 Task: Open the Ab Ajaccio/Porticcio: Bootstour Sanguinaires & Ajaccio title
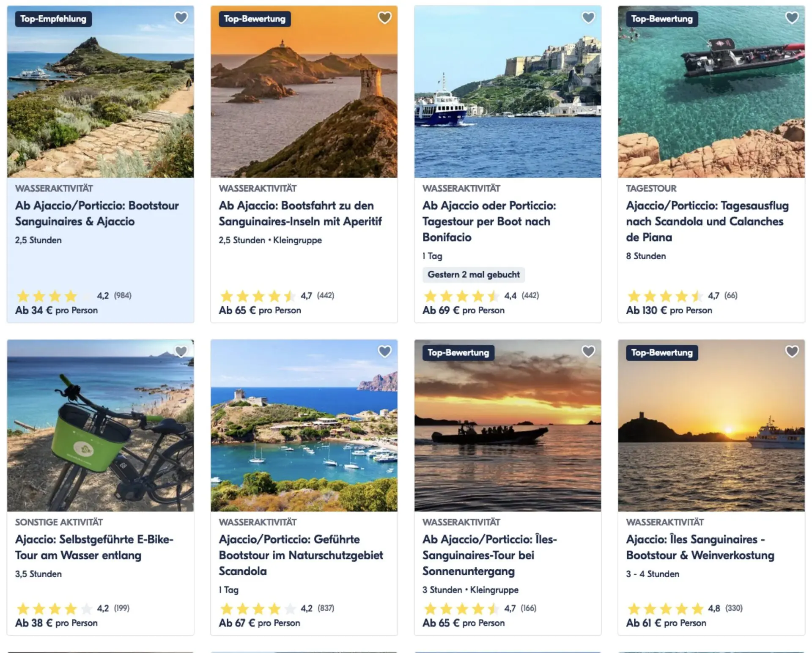97,213
